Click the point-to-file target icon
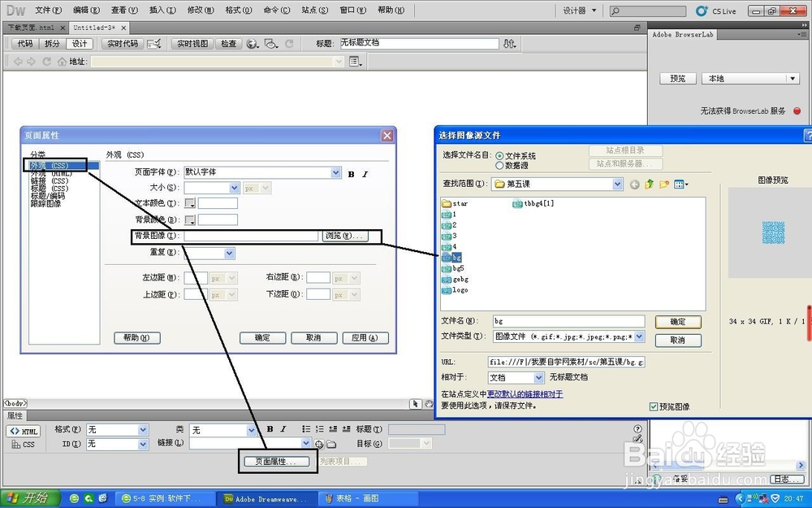The image size is (812, 508). (318, 445)
